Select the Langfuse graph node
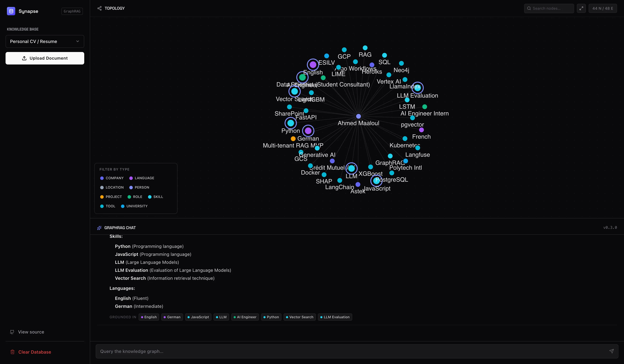The height and width of the screenshot is (364, 624). 418,148
